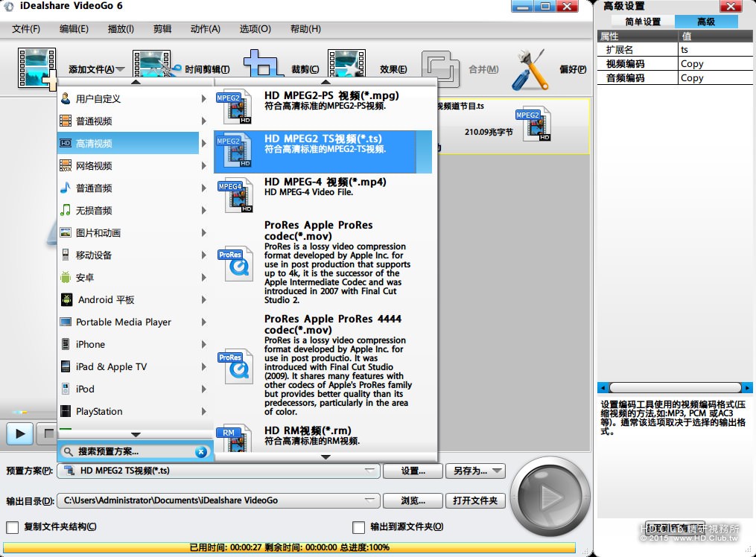Image resolution: width=756 pixels, height=557 pixels.
Task: Click the horizontal scrollbar in 高级设置 panel
Action: click(x=675, y=387)
